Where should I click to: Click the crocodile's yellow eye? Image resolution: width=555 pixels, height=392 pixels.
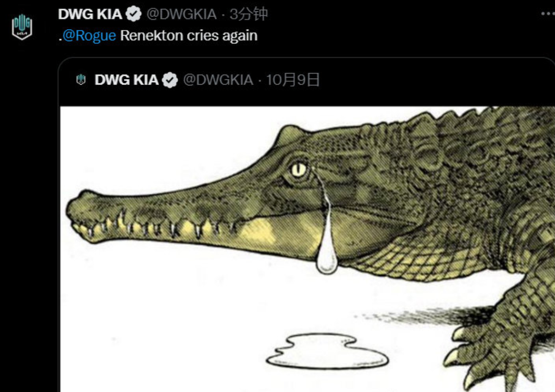[298, 169]
